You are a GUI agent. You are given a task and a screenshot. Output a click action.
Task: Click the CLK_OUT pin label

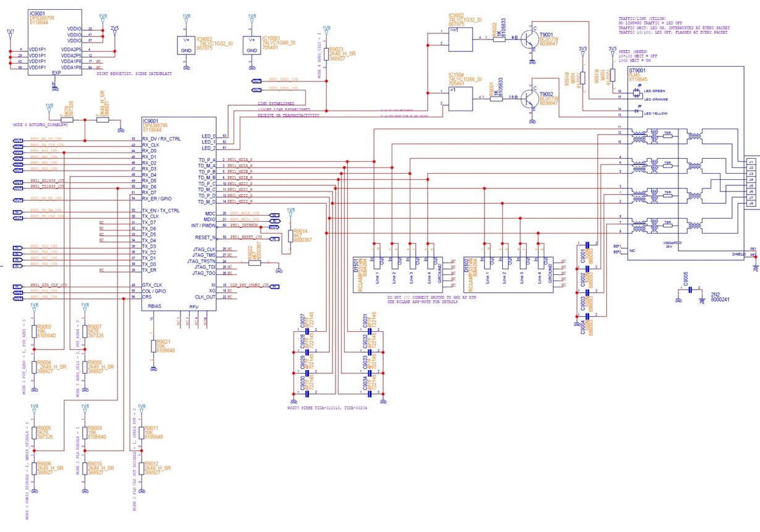pos(205,297)
